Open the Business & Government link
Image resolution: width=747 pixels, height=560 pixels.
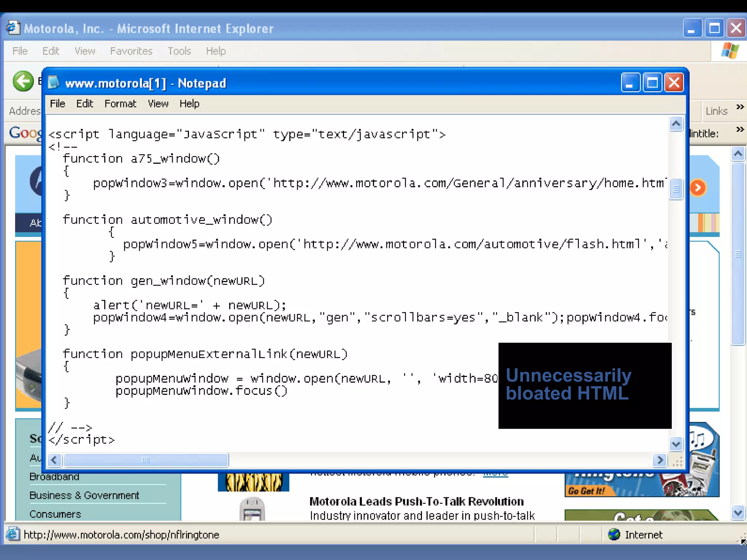[x=84, y=495]
